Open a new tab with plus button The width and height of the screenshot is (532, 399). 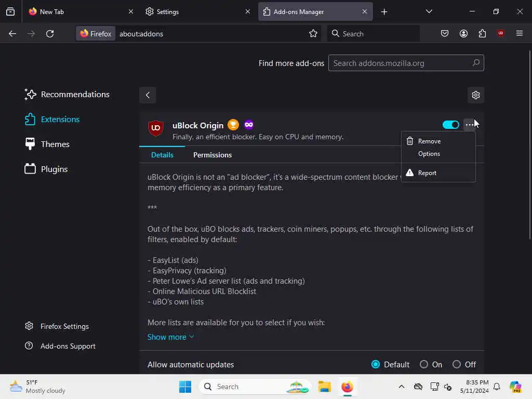tap(384, 12)
